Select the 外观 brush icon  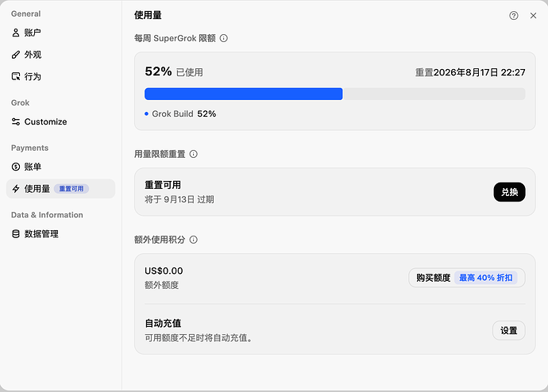[16, 55]
